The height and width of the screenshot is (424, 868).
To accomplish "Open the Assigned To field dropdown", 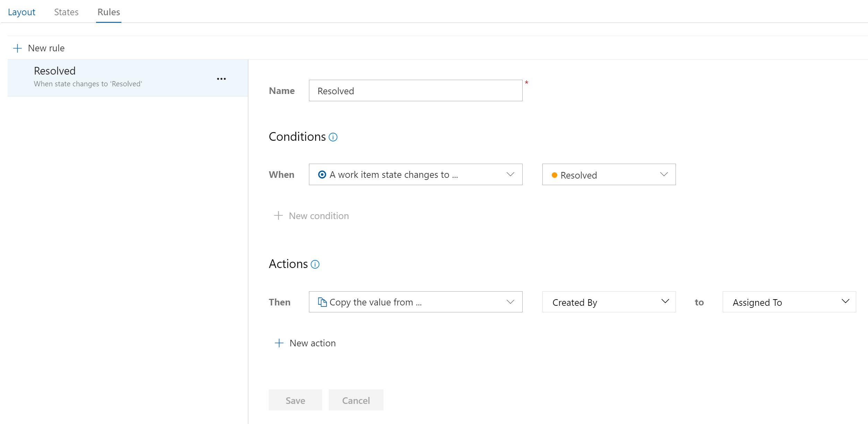I will (x=845, y=301).
